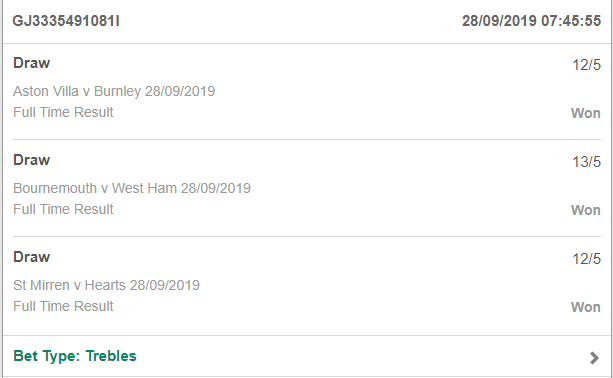Click Full Time Result under Aston Villa
Image resolution: width=613 pixels, height=378 pixels.
pos(63,113)
